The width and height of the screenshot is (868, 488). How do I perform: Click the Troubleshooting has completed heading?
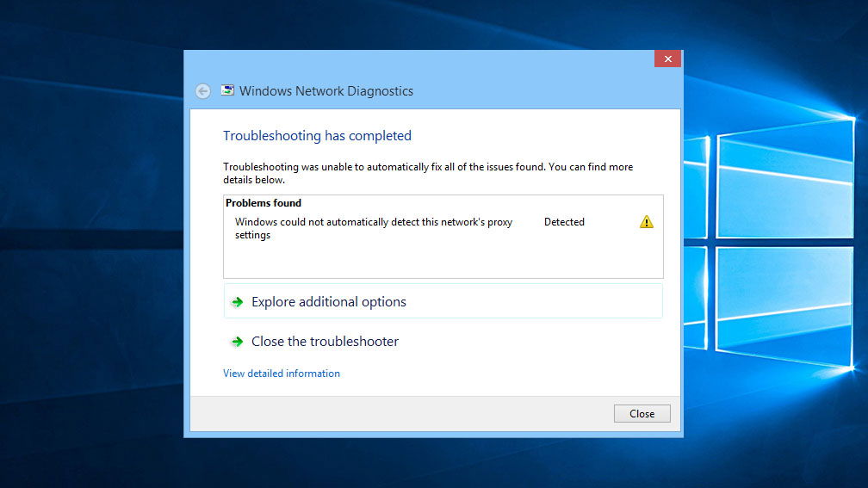click(317, 136)
